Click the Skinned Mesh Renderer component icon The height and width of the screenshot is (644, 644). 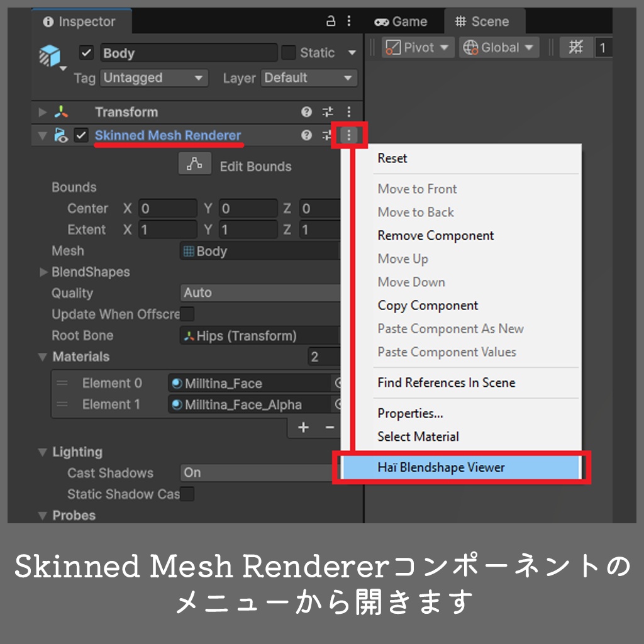tap(61, 135)
